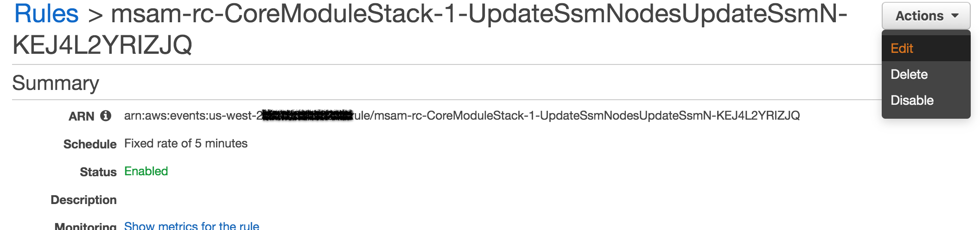Click the info icon next to ARN

click(x=106, y=116)
